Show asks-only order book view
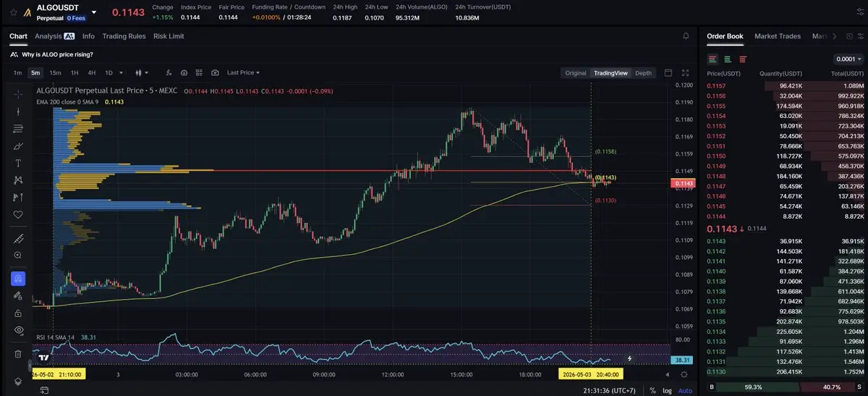Viewport: 868px width, 396px height. point(743,59)
